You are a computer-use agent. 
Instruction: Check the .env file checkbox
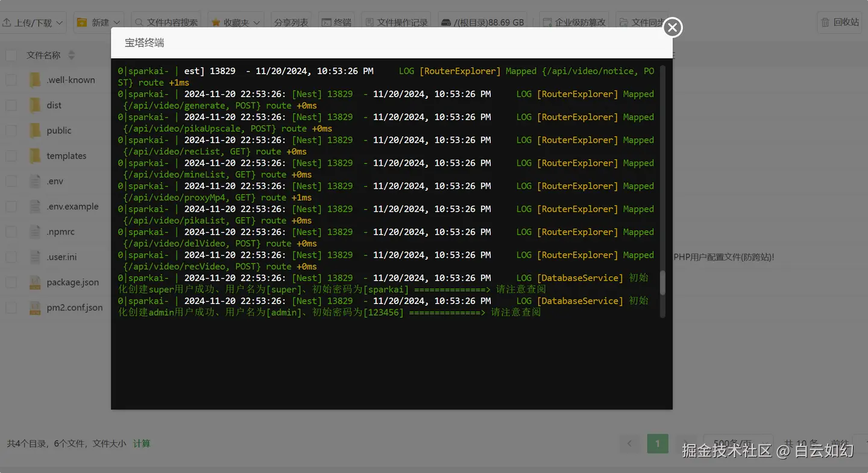11,181
